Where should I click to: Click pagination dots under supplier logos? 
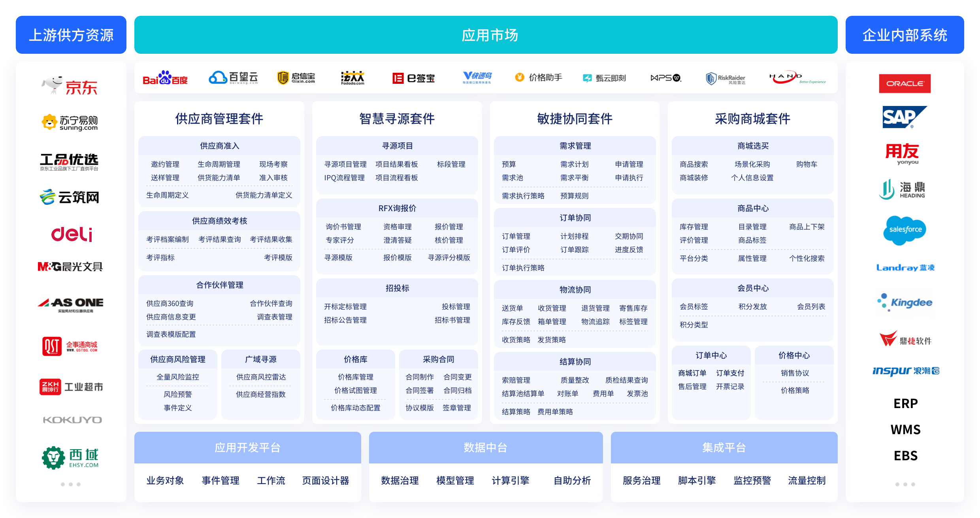pos(71,484)
